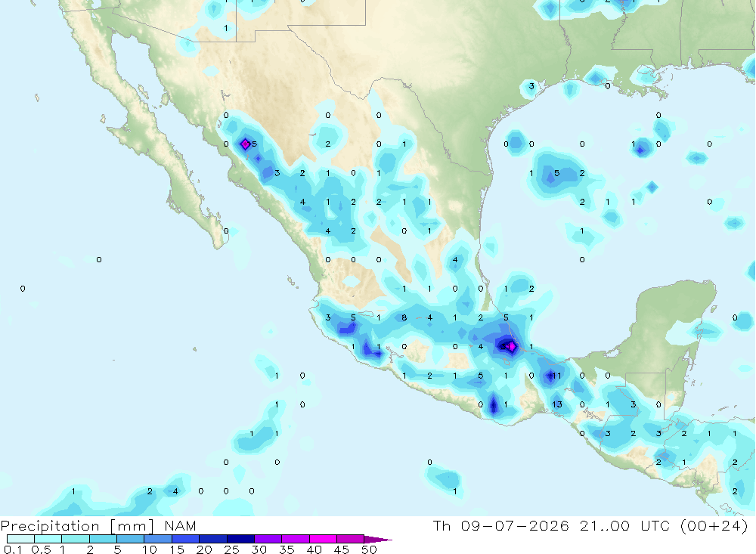
Task: Select the legend swatch between 0.1 and 0.5
Action: pyautogui.click(x=20, y=539)
